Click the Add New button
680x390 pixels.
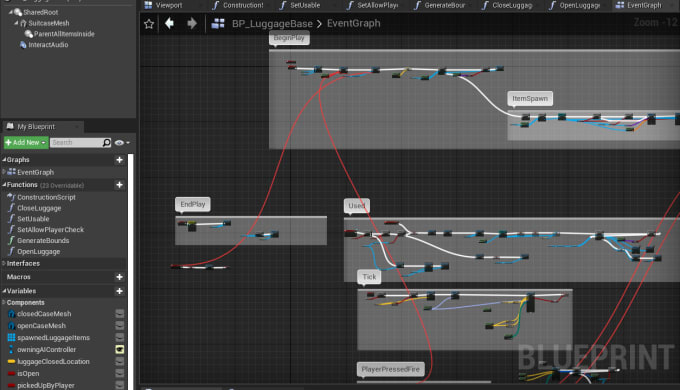(26, 143)
